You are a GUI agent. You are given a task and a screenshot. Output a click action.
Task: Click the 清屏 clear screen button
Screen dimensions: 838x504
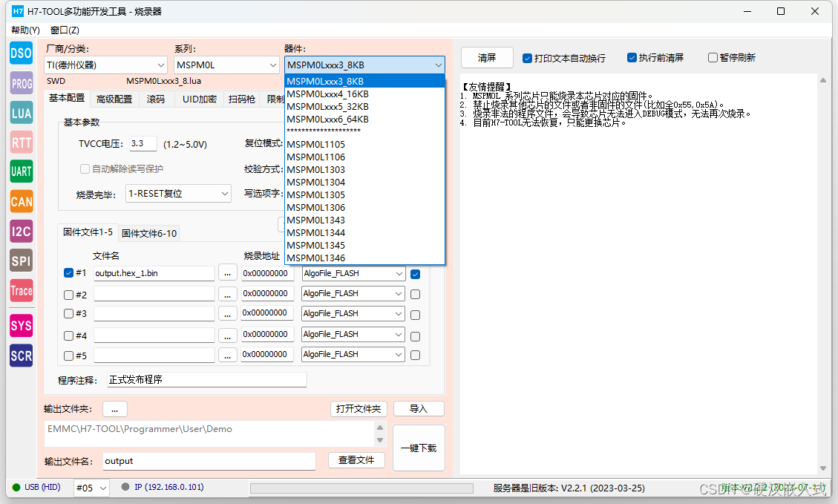[487, 58]
